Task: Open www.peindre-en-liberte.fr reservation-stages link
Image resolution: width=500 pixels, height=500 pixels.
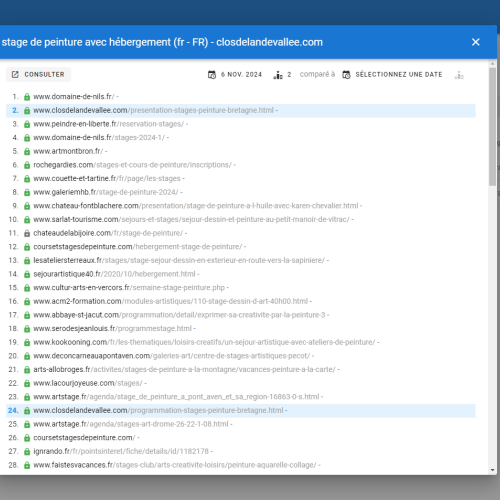Action: 109,124
